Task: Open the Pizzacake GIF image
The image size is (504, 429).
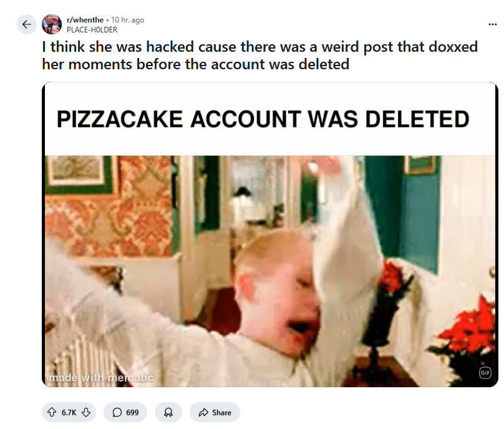Action: click(x=270, y=234)
